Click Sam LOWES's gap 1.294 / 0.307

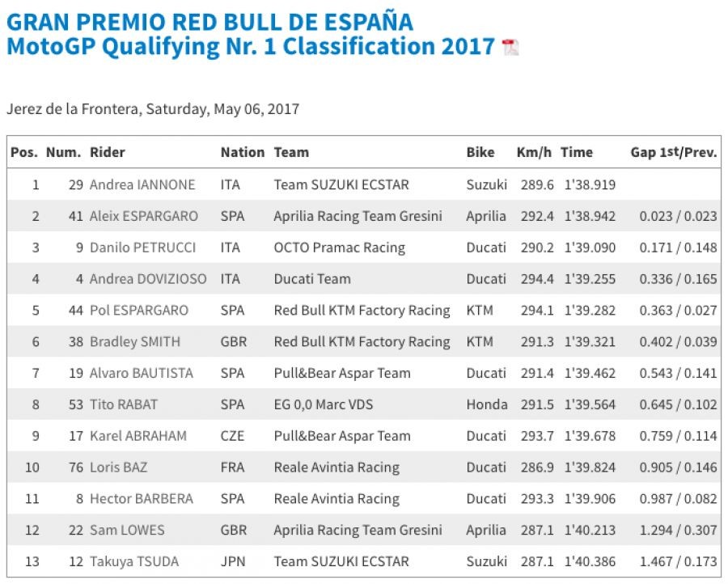(x=678, y=531)
